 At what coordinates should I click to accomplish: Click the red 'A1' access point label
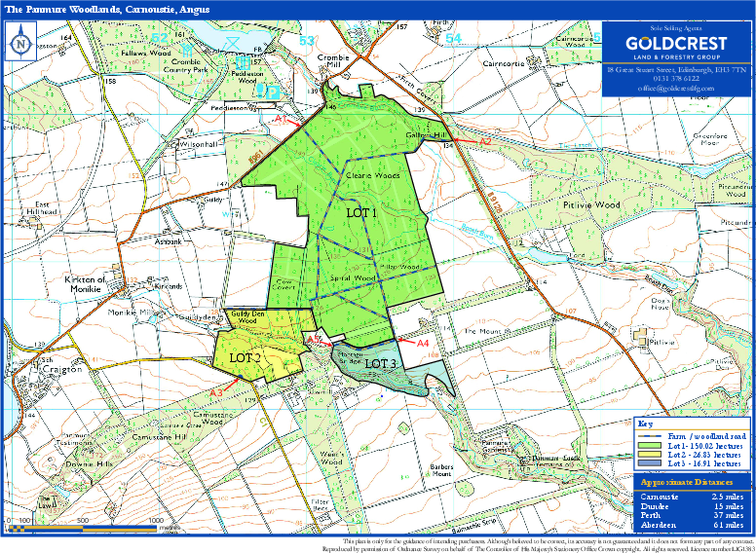[x=281, y=118]
